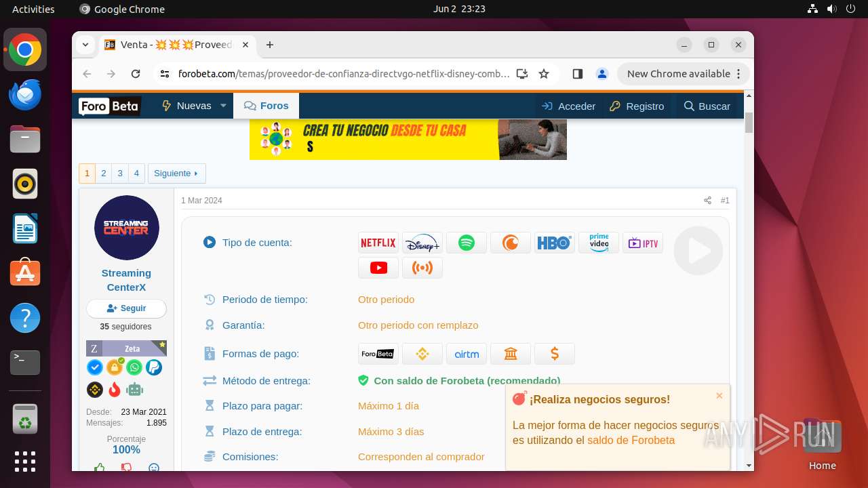Open a new browser tab
Image resolution: width=868 pixels, height=488 pixels.
click(270, 45)
